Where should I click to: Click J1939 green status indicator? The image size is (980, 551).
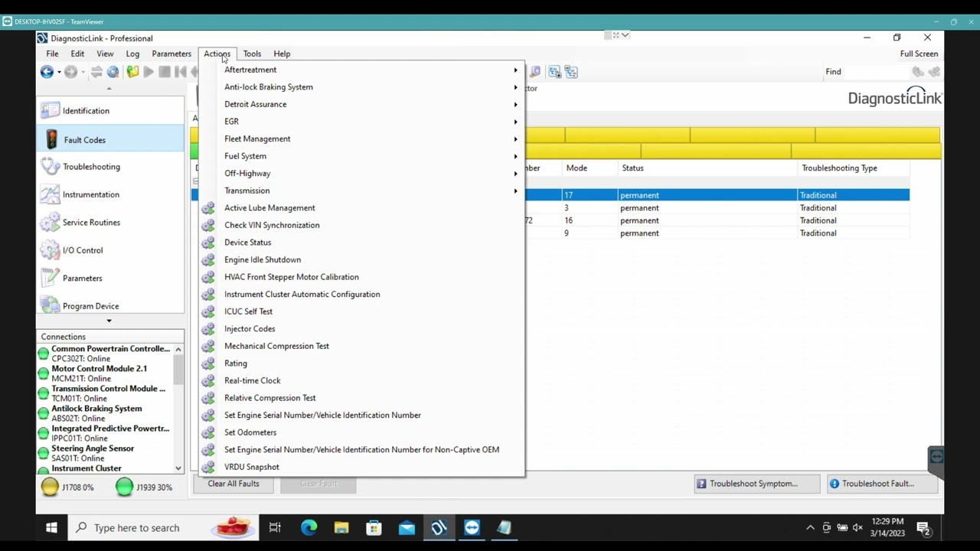pyautogui.click(x=124, y=487)
